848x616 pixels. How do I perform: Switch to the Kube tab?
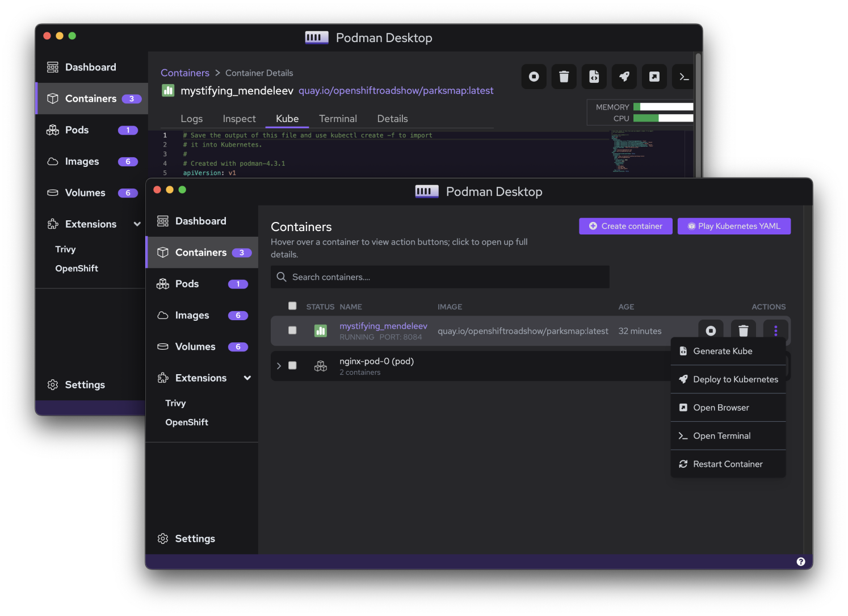(x=287, y=119)
